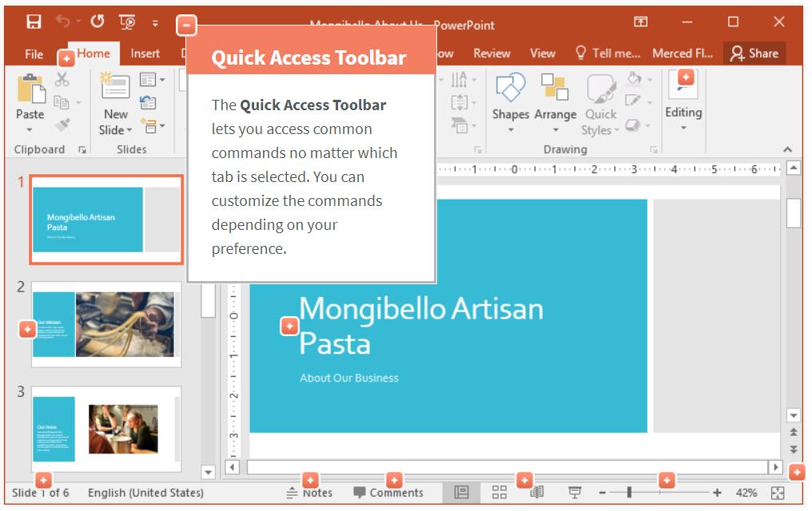Collapse the ribbon with the chevron

coord(787,149)
